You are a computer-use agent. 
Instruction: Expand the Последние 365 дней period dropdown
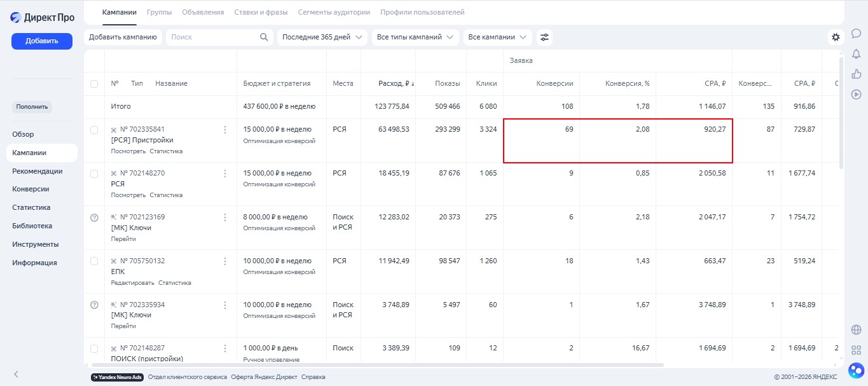(322, 38)
